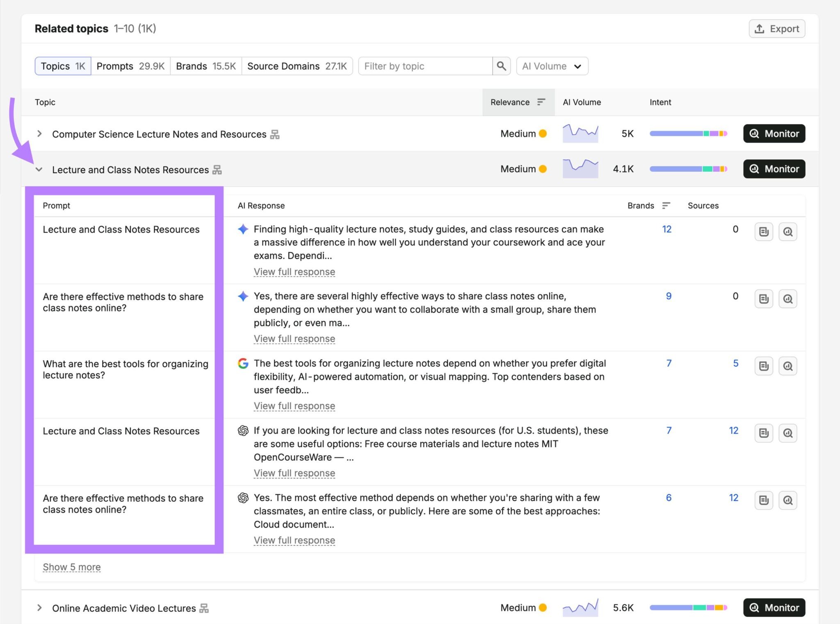The image size is (840, 624).
Task: Open the AI Volume dropdown
Action: (x=552, y=66)
